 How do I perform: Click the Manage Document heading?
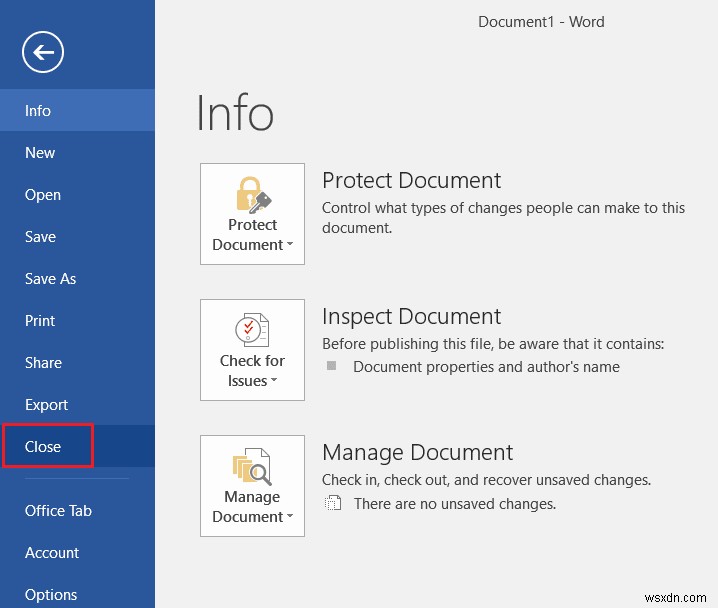pos(417,453)
